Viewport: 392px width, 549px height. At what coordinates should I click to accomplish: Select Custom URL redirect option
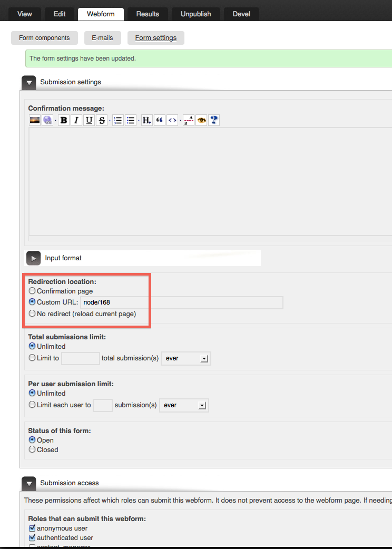click(32, 302)
